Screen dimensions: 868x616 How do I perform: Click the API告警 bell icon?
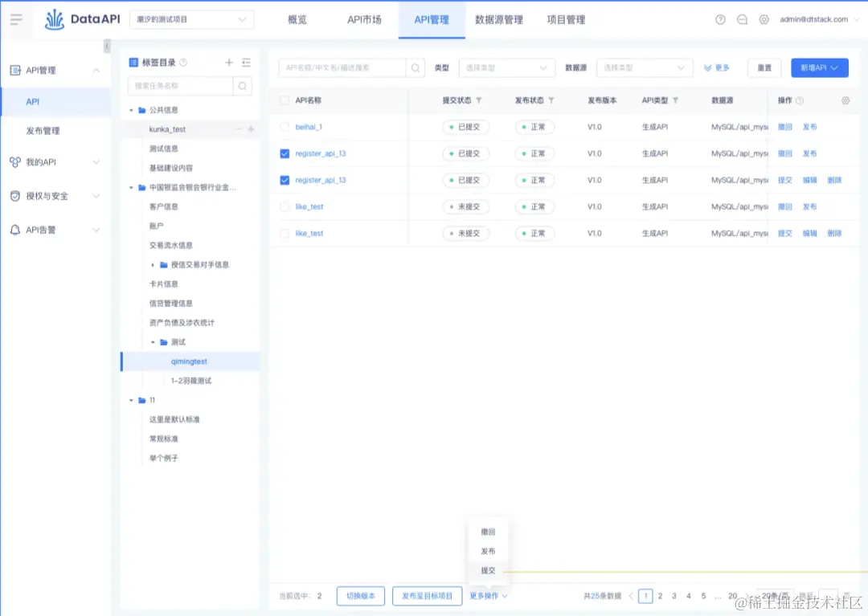coord(15,230)
